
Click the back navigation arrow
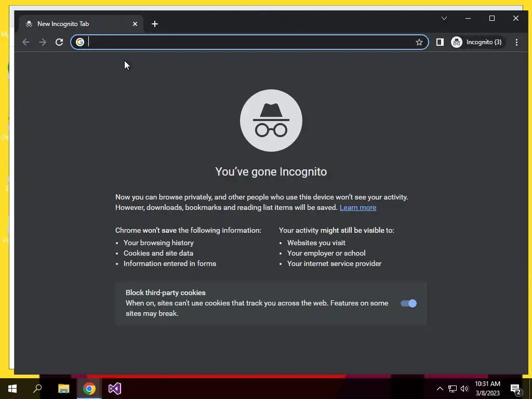tap(26, 42)
